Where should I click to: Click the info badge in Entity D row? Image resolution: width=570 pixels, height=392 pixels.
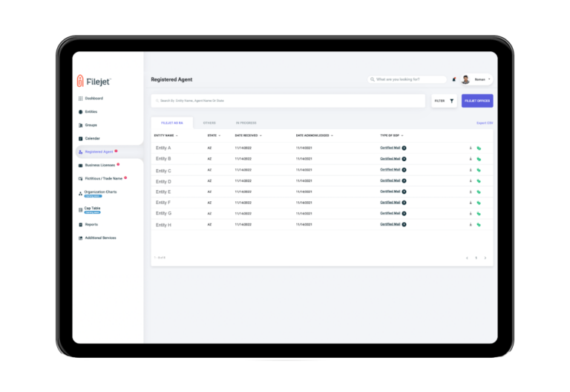click(404, 180)
